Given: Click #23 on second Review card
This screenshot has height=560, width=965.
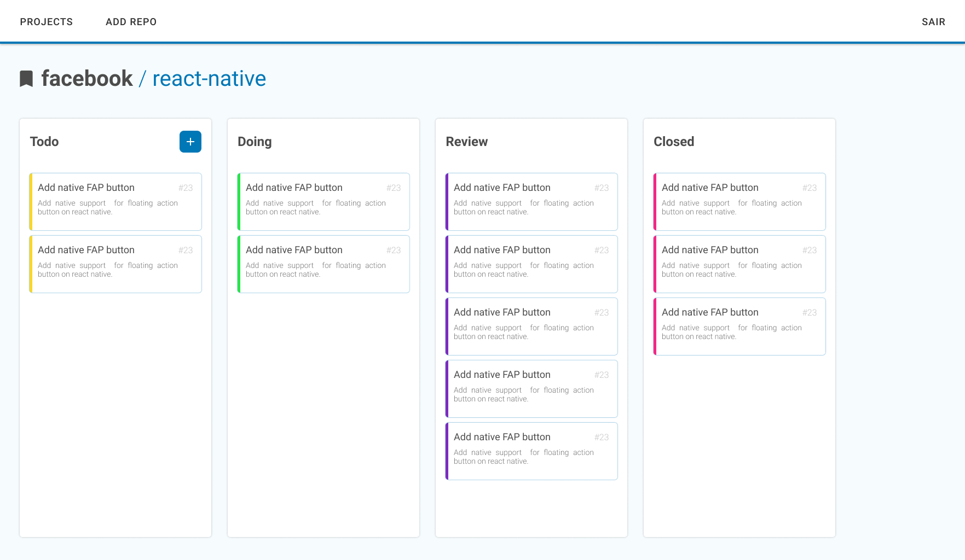Looking at the screenshot, I should (602, 250).
